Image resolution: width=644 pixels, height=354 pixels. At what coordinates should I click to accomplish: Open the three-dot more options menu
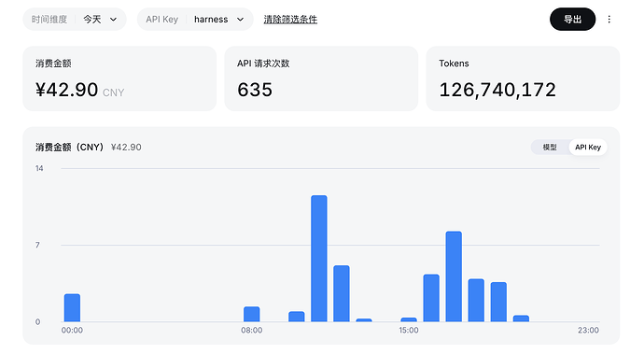(609, 20)
